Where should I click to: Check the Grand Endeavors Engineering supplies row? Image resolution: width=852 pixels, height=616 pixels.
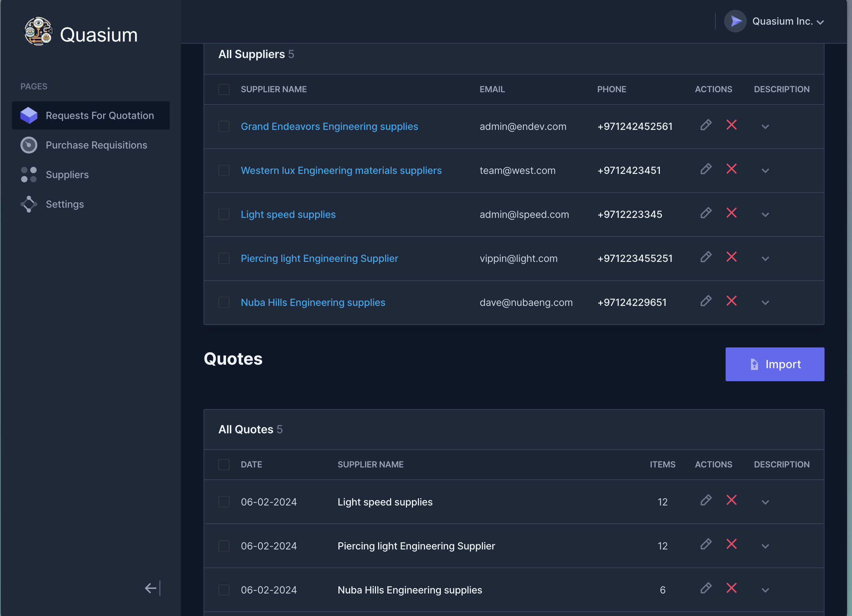click(x=224, y=127)
